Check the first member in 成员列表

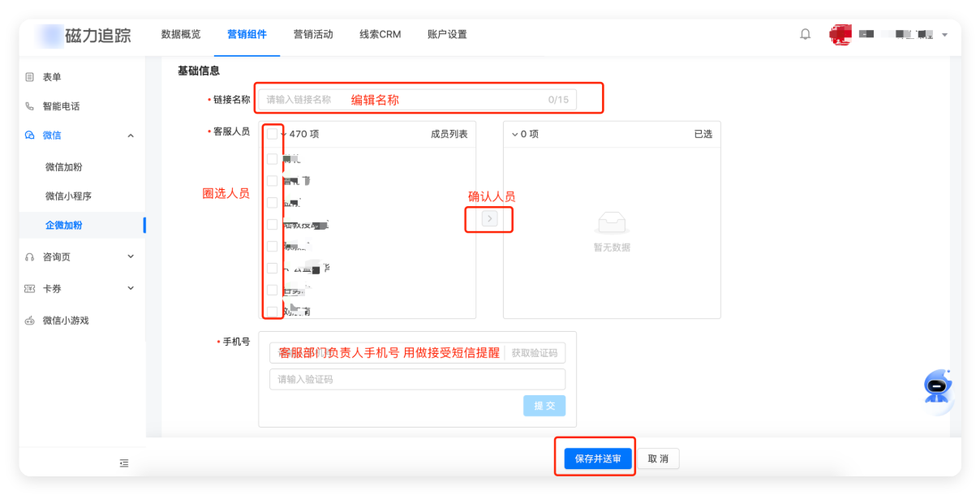(x=273, y=159)
